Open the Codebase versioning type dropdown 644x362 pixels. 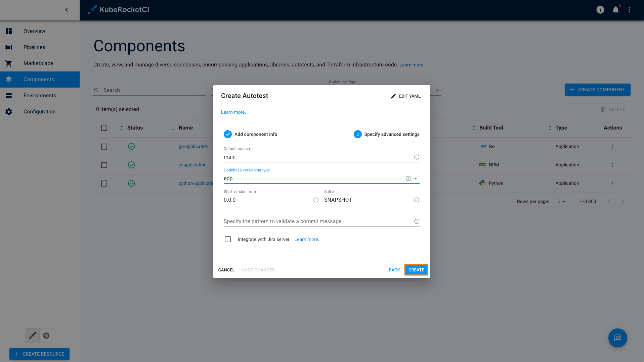416,178
